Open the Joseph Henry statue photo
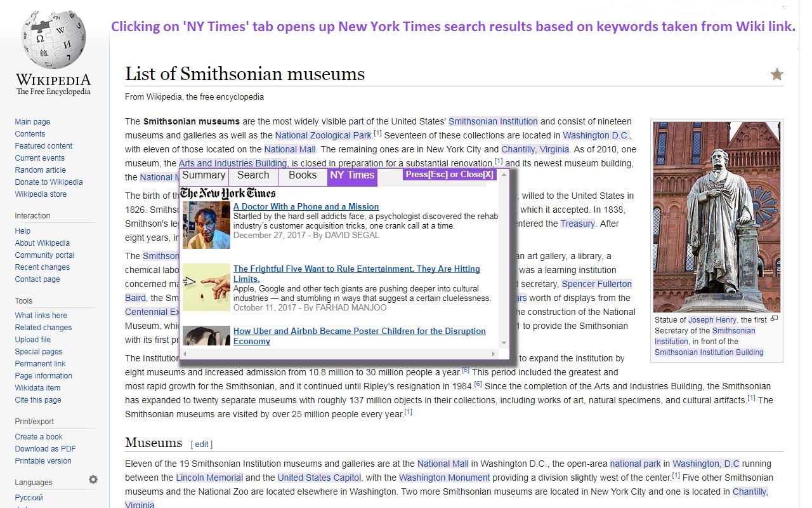 click(x=717, y=217)
